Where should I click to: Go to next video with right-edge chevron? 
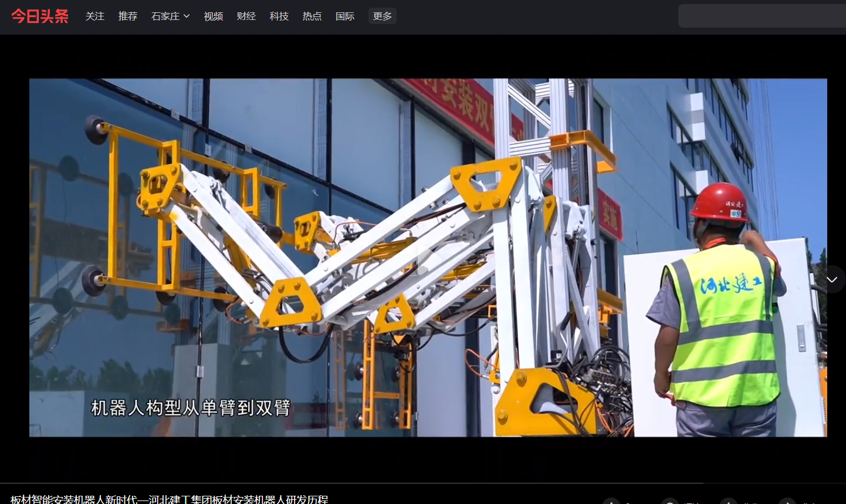(831, 279)
